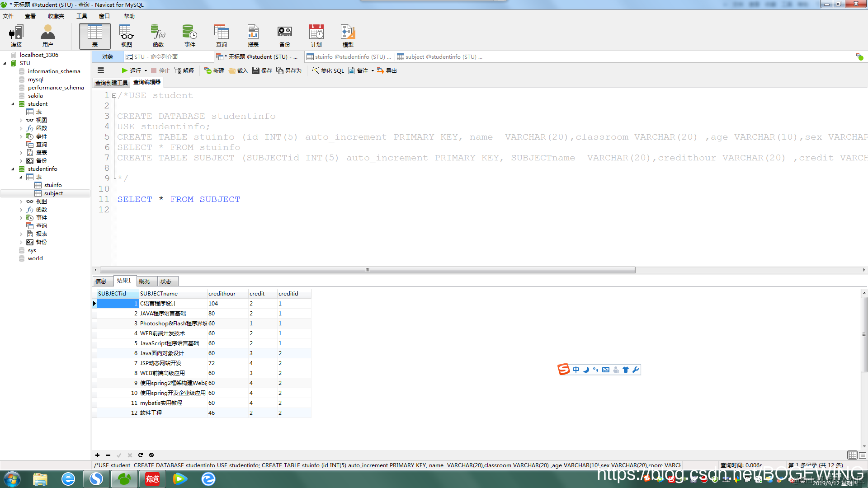Click the Connection toolbar icon
The width and height of the screenshot is (868, 488).
click(x=16, y=36)
